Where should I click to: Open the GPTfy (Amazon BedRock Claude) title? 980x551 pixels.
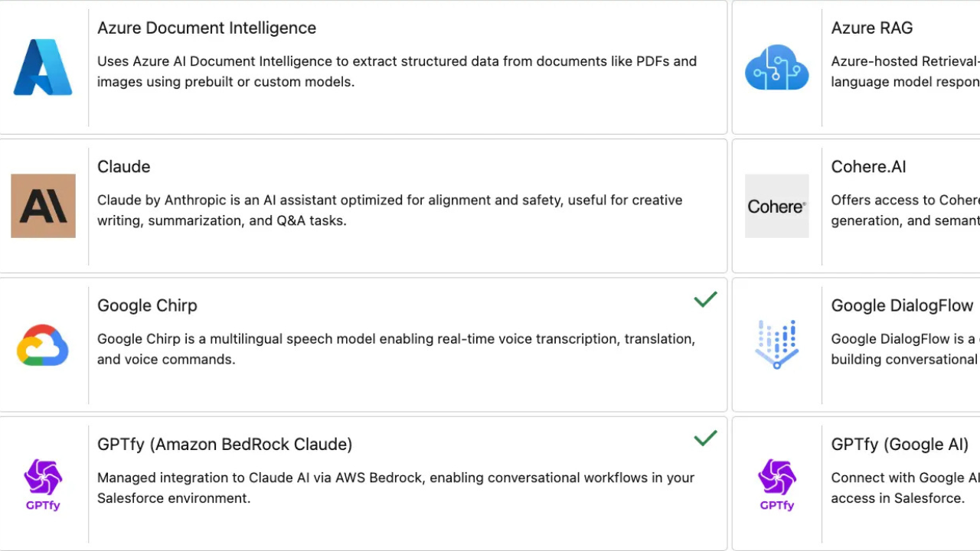pos(224,444)
